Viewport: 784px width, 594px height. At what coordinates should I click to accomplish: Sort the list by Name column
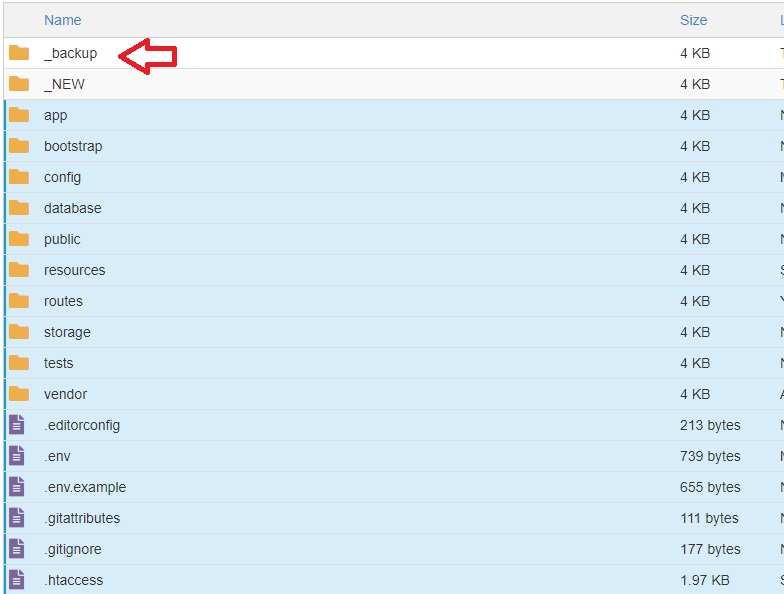tap(62, 20)
